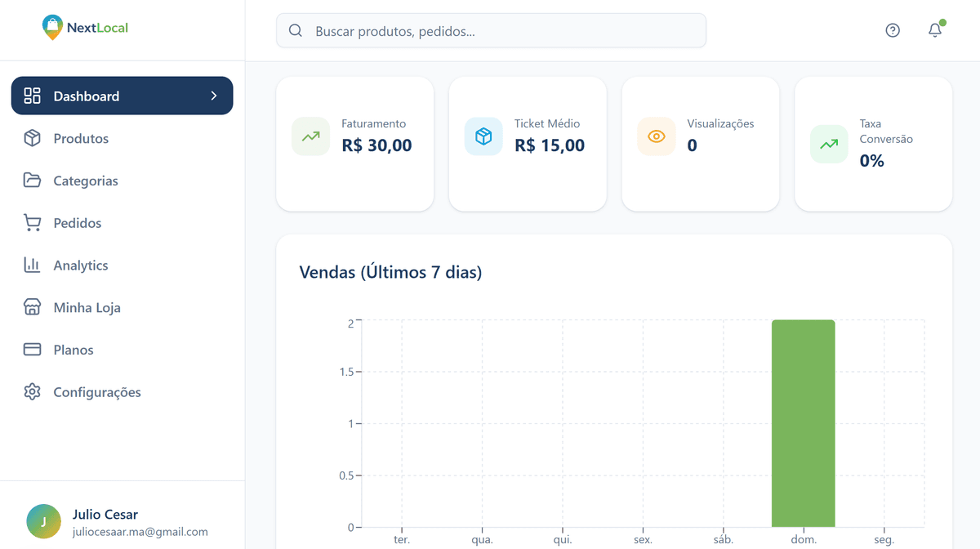The height and width of the screenshot is (549, 980).
Task: Click the Faturamento trend icon
Action: pyautogui.click(x=310, y=136)
